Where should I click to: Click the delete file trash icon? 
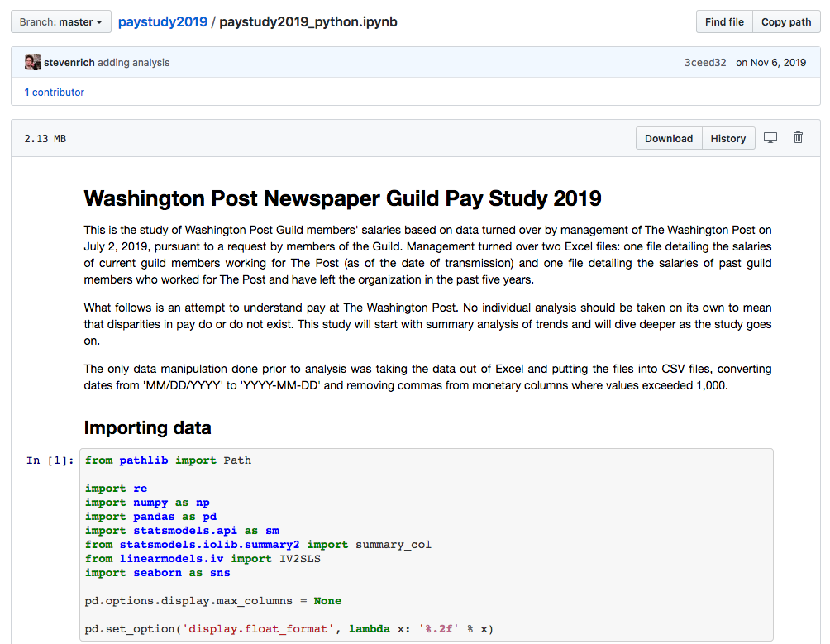point(798,137)
